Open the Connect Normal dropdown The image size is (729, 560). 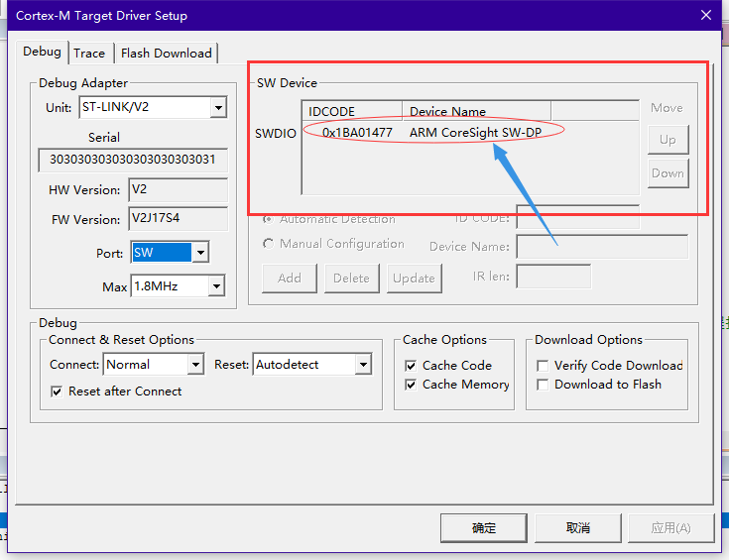point(195,365)
